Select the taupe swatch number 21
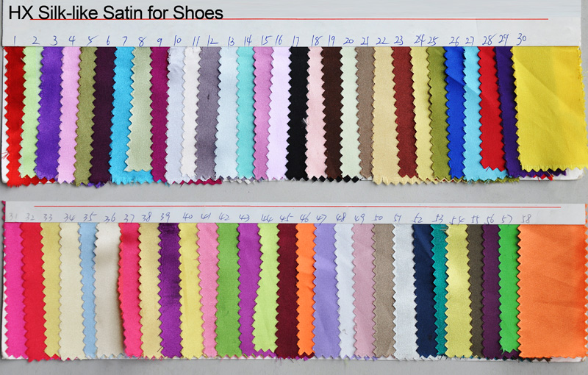Viewport: 588px width, 375px height. [x=365, y=112]
